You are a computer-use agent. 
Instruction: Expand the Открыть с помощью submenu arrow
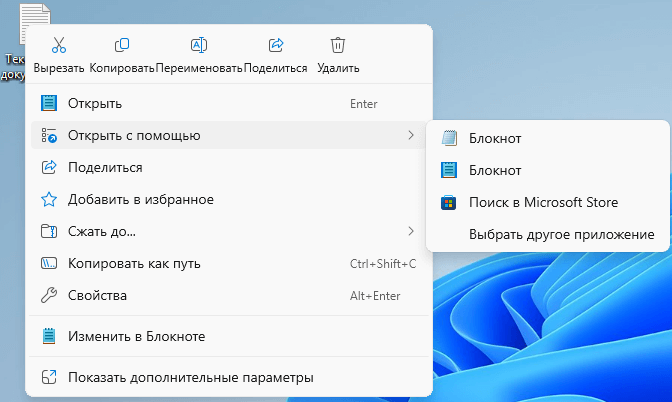[x=410, y=135]
